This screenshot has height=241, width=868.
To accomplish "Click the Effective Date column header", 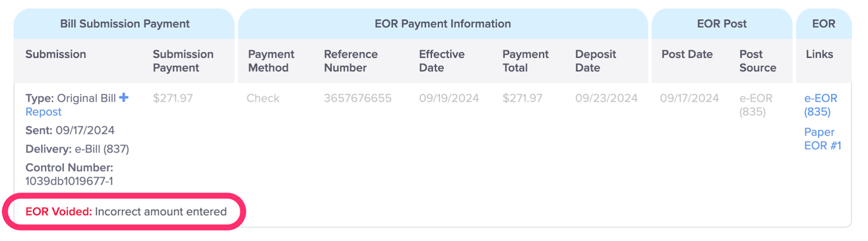I will [442, 61].
